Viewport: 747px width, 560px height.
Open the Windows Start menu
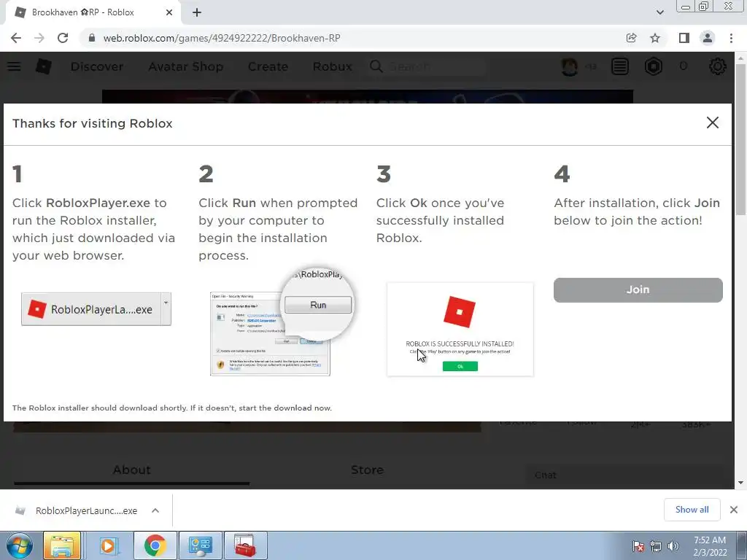(20, 545)
